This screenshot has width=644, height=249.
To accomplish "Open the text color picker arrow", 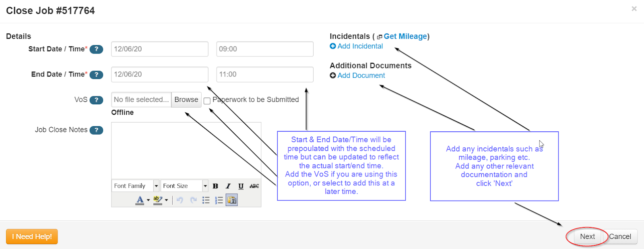I will (148, 200).
